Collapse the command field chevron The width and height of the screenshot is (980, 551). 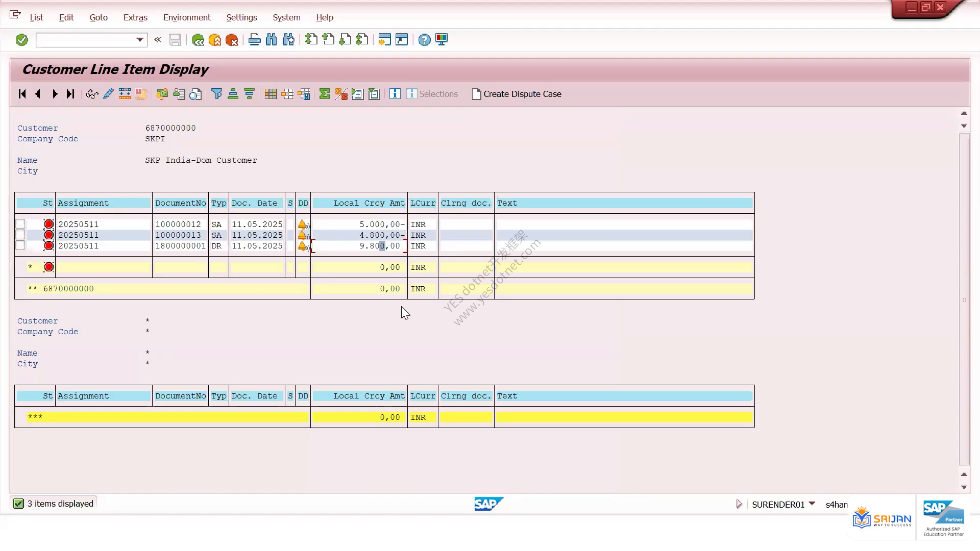pyautogui.click(x=158, y=40)
